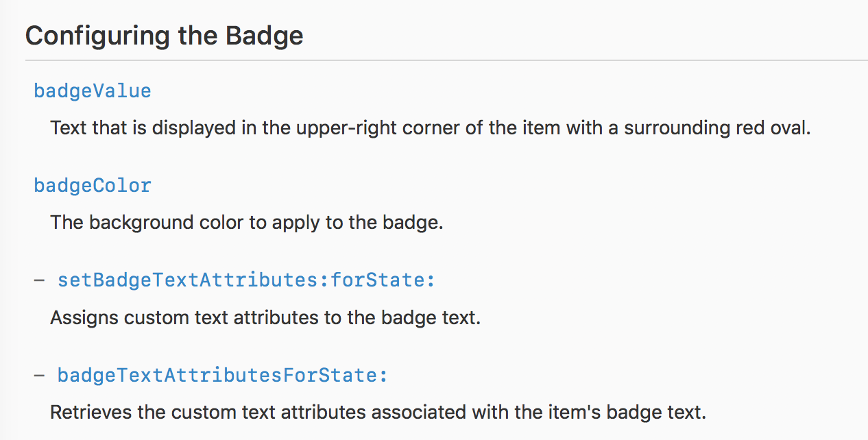Image resolution: width=868 pixels, height=440 pixels.
Task: Open the setBadgeTextAttributes:forState: method link
Action: tap(246, 280)
